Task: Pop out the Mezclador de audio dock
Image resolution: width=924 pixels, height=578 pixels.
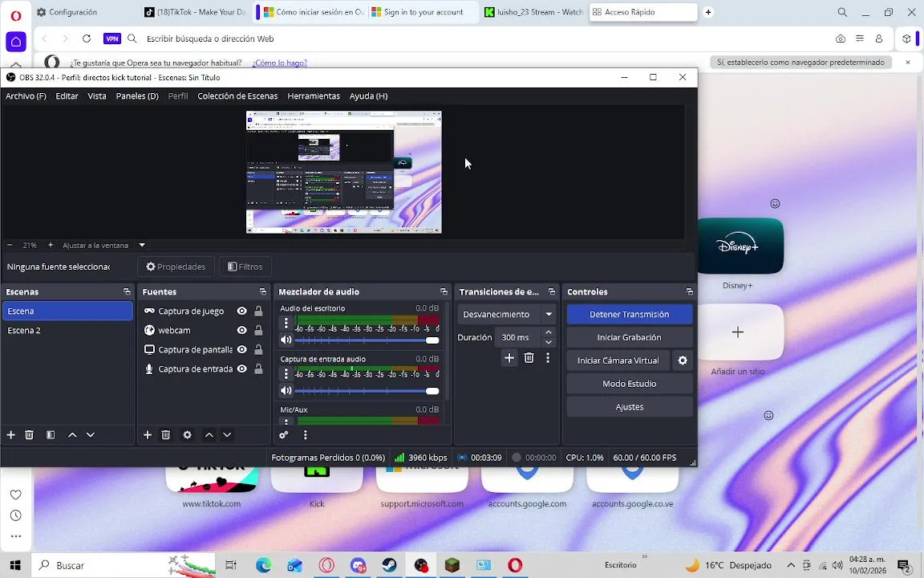Action: click(444, 292)
